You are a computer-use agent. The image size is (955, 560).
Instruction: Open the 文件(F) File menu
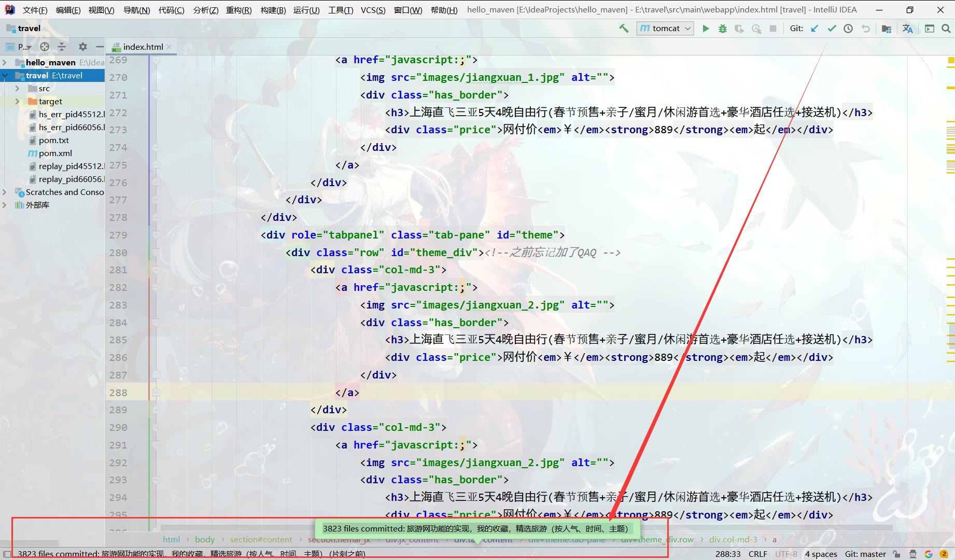(x=35, y=10)
